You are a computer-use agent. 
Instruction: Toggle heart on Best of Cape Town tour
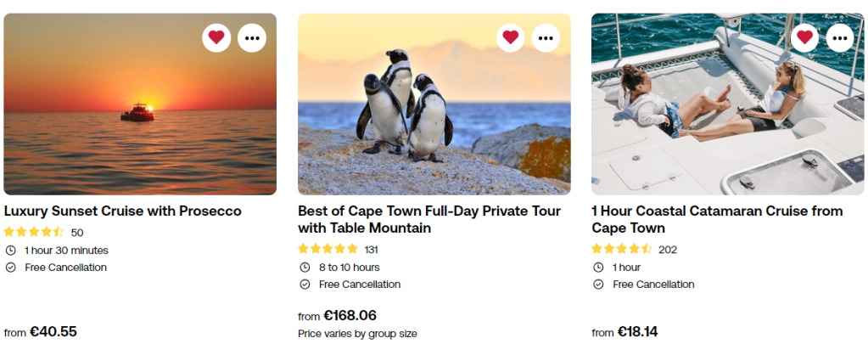click(x=510, y=37)
